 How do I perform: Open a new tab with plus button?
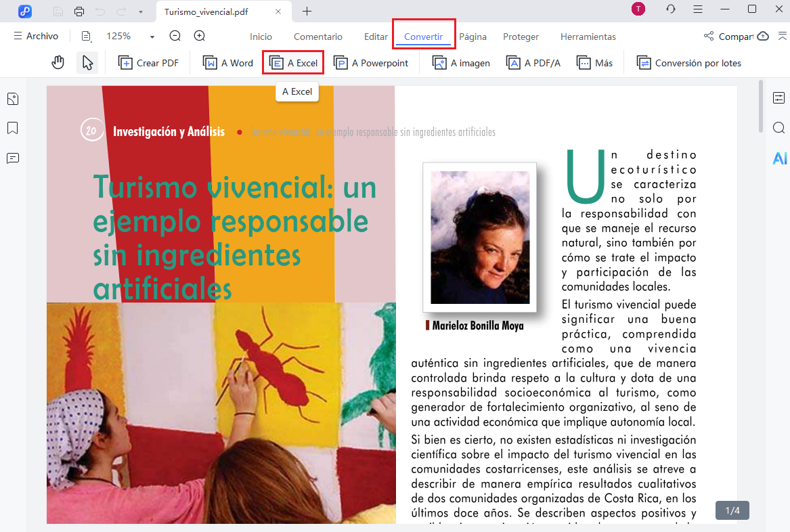click(307, 11)
